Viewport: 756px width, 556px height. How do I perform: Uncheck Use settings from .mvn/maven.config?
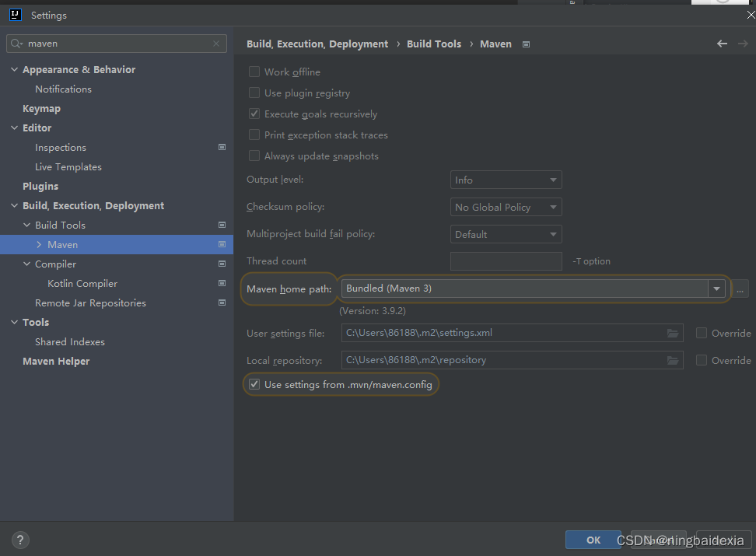pyautogui.click(x=254, y=384)
